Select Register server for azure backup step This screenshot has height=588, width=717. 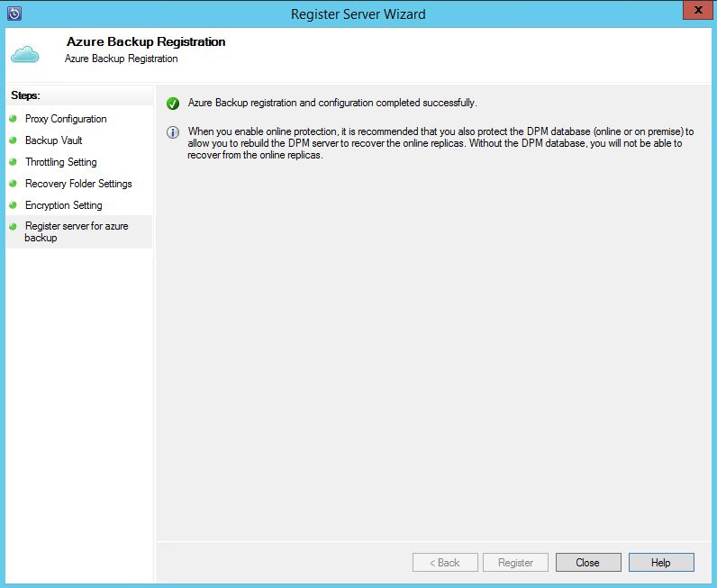tap(77, 231)
